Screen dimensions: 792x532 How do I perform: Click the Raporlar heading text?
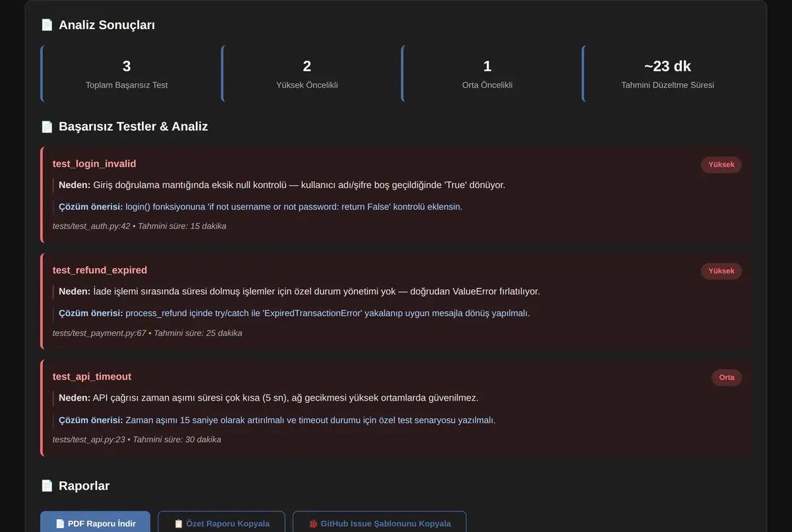[84, 486]
